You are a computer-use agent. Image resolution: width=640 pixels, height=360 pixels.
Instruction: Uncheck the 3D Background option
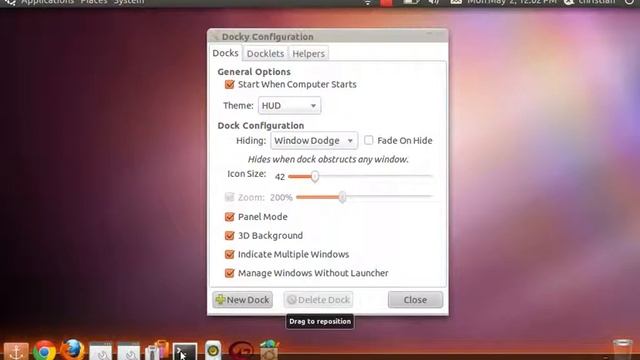(x=229, y=236)
